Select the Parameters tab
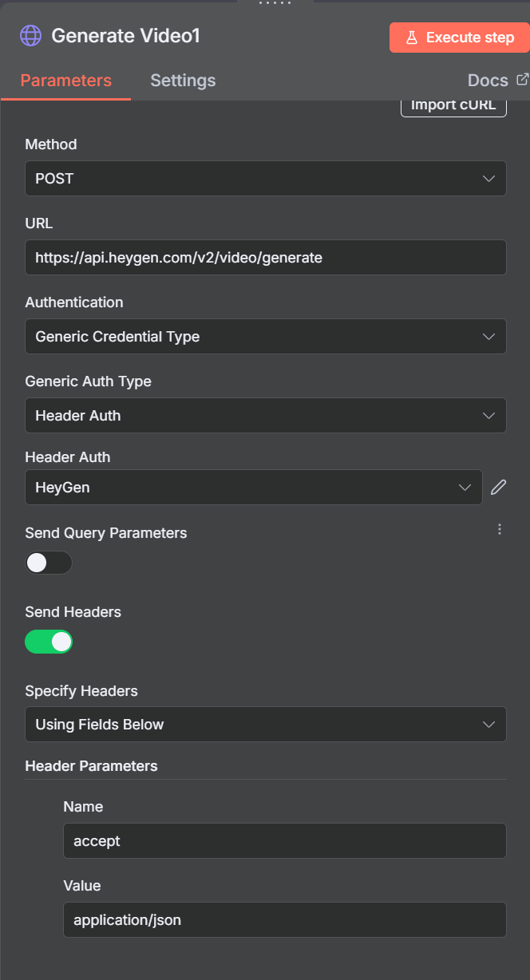This screenshot has width=530, height=980. click(x=65, y=81)
